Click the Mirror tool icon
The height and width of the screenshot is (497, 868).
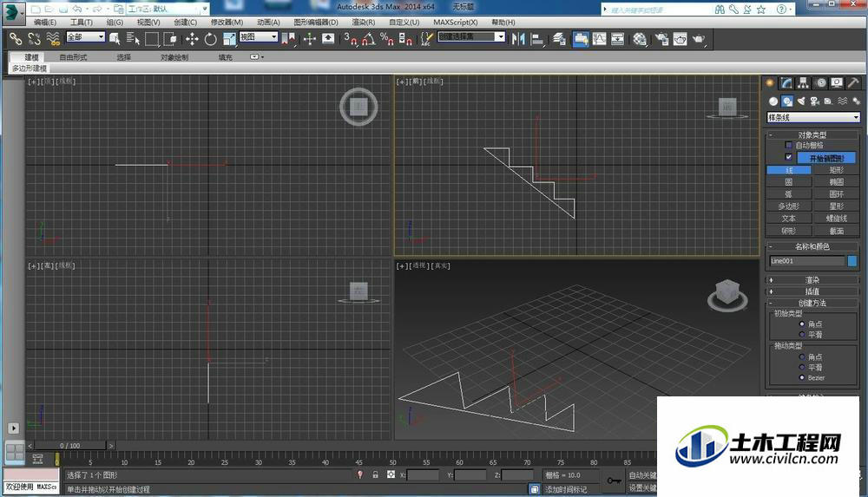[x=518, y=39]
